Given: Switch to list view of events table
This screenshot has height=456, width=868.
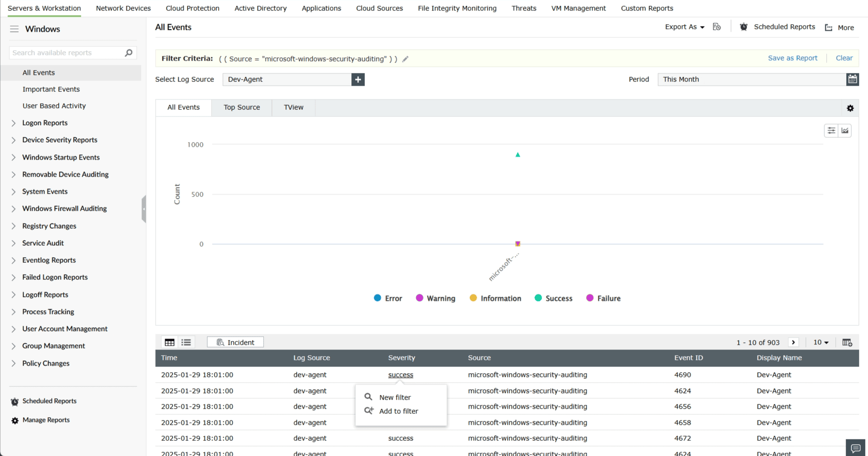Looking at the screenshot, I should (x=186, y=342).
